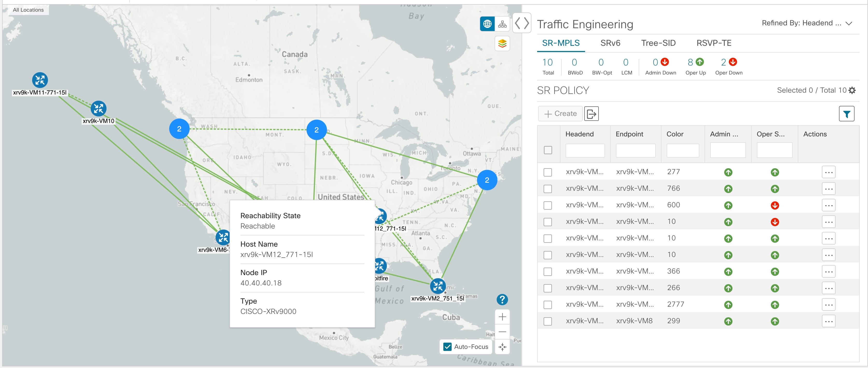Check the first SR policy row checkbox
The image size is (868, 368).
point(547,172)
